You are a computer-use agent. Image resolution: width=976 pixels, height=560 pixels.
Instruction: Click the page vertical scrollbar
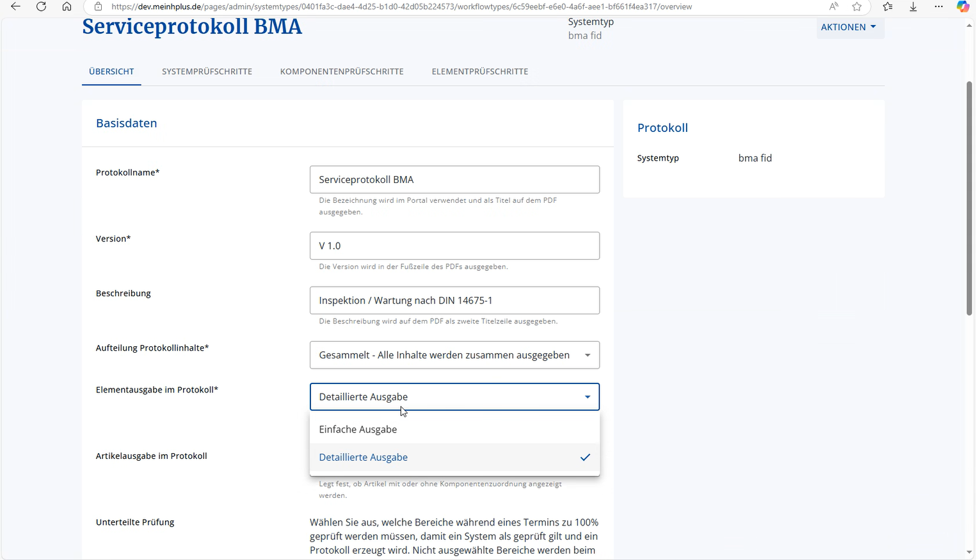coord(969,198)
